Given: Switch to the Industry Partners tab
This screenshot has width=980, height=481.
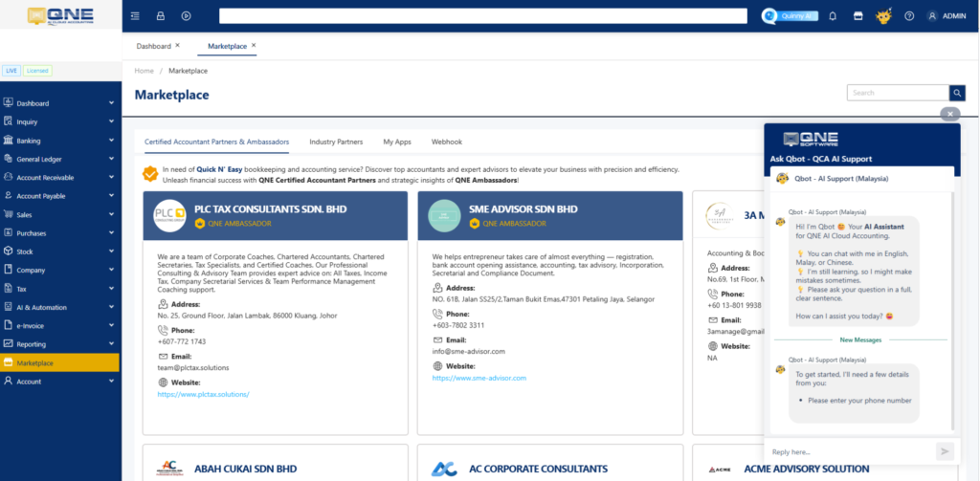Looking at the screenshot, I should pyautogui.click(x=336, y=142).
